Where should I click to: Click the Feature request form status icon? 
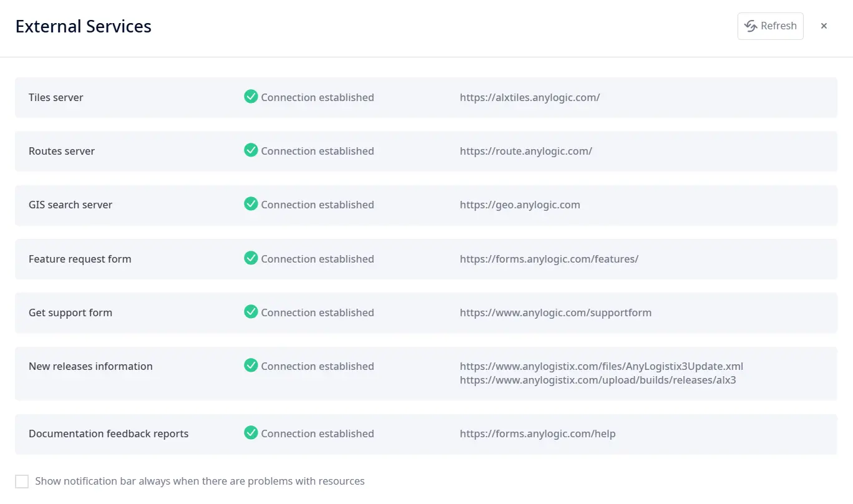[x=251, y=258]
